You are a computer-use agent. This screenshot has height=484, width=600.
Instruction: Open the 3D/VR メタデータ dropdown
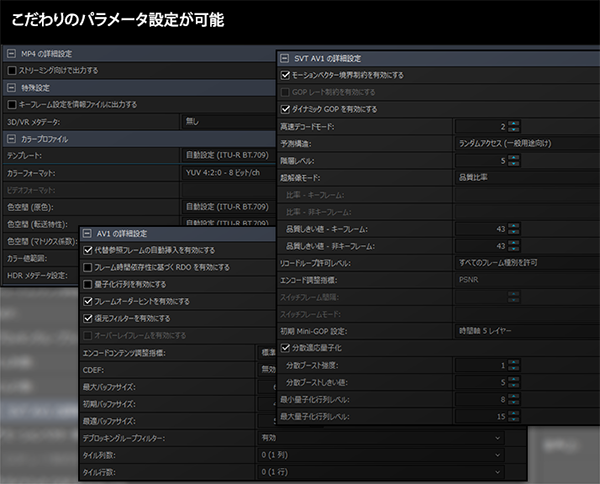tap(228, 122)
